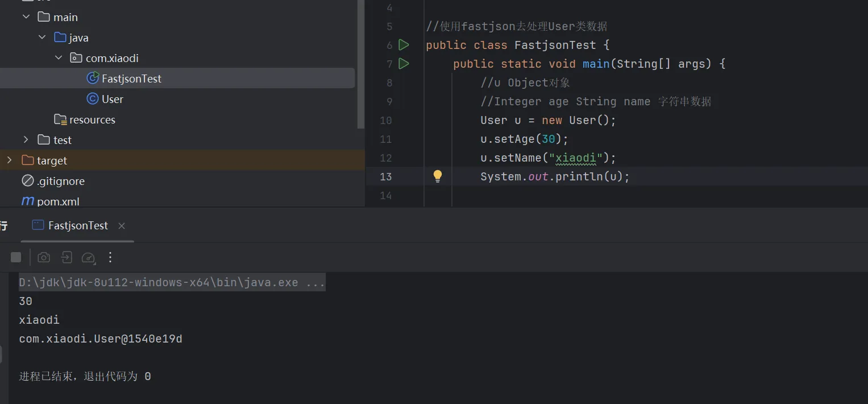Select the .gitignore file

tap(60, 181)
